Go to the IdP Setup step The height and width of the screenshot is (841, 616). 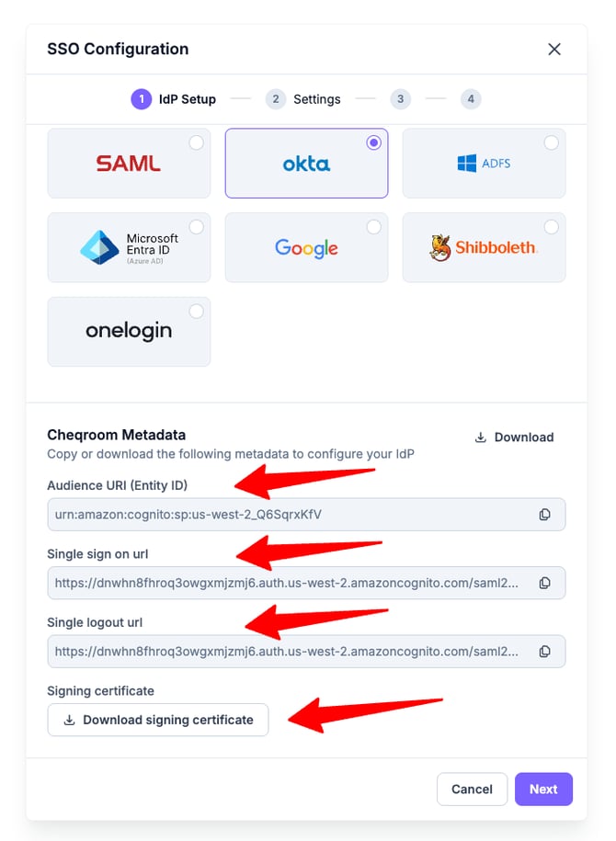pyautogui.click(x=174, y=99)
